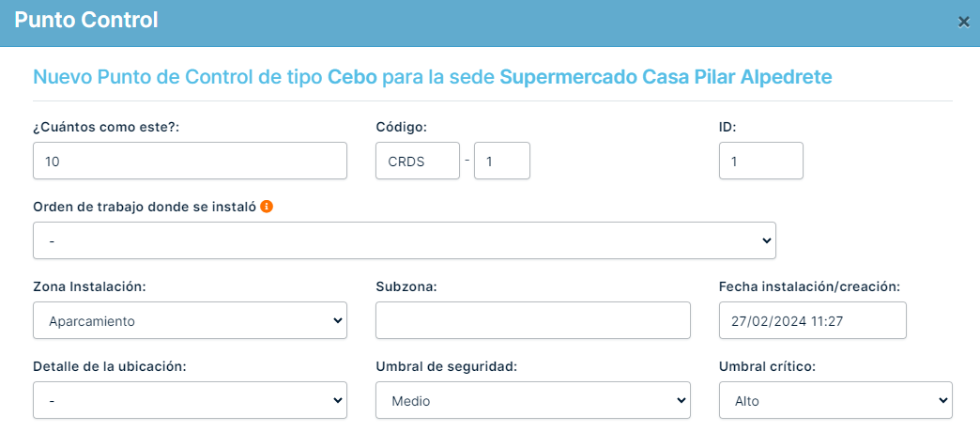Click the orange info icon beside Orden de trabajo
Screen dimensions: 980x432
267,206
